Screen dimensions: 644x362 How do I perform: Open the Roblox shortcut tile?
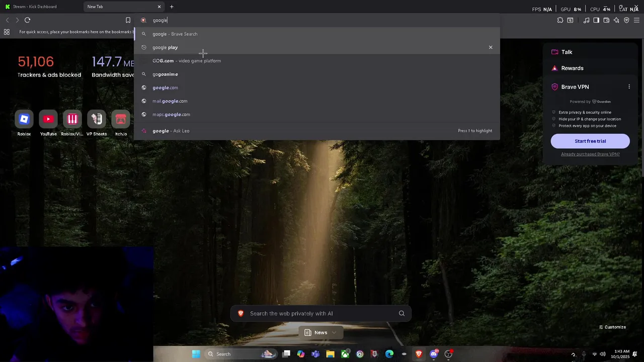click(24, 123)
